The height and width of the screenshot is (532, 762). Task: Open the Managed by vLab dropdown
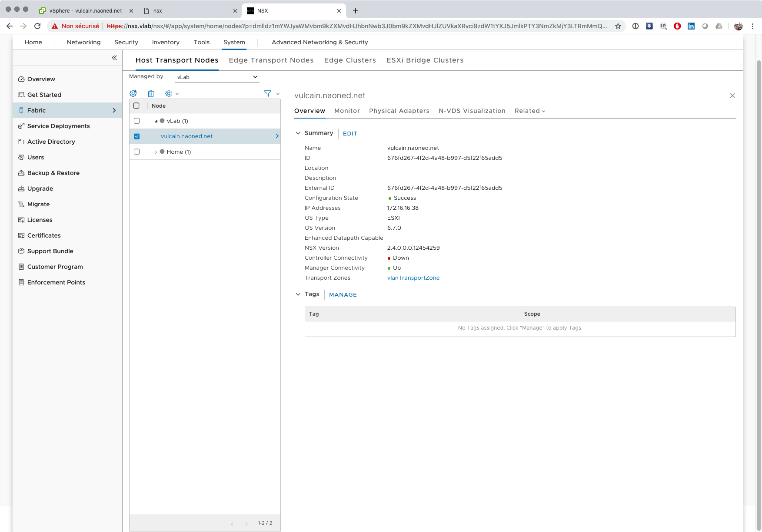point(217,77)
